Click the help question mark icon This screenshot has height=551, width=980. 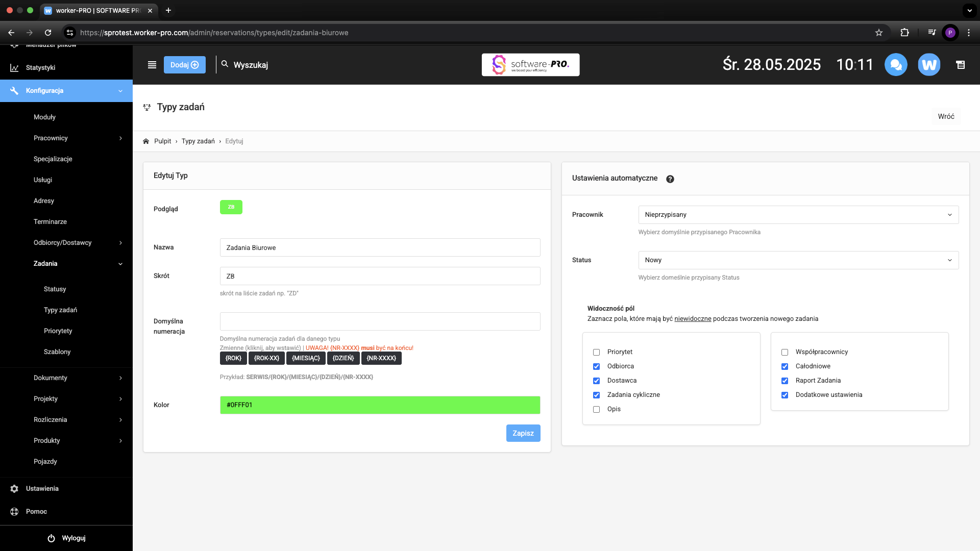click(x=670, y=179)
